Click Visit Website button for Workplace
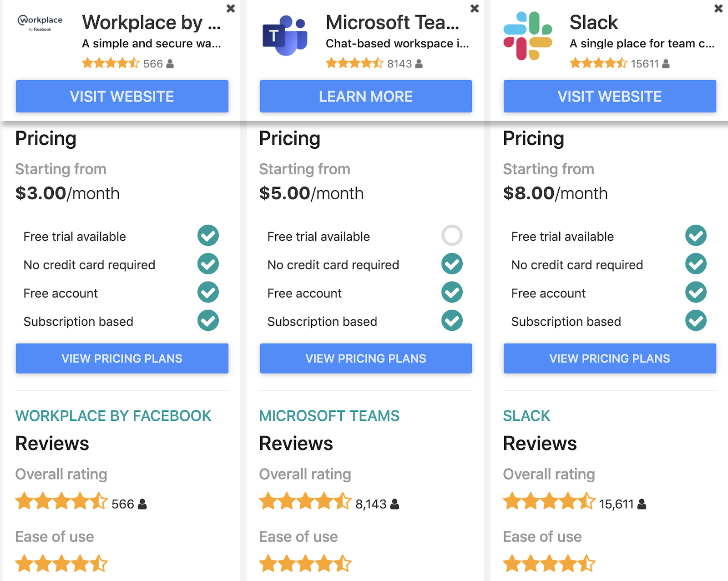Viewport: 728px width, 581px height. tap(122, 96)
